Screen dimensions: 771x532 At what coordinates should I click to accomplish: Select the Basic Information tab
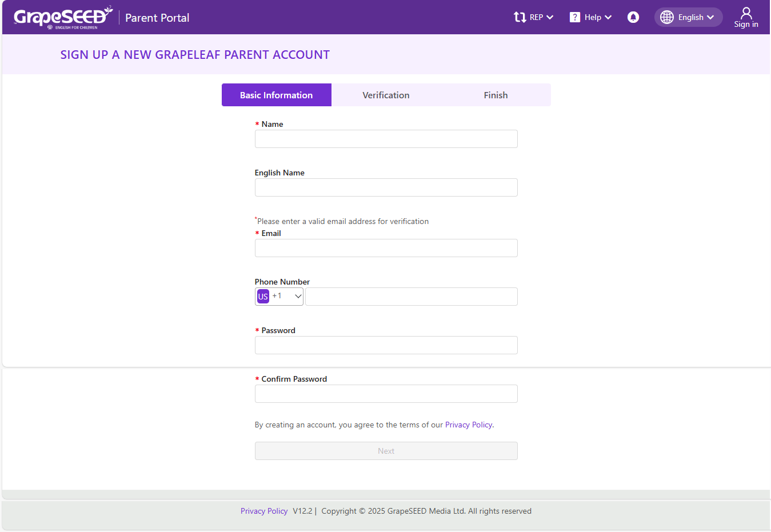[277, 95]
